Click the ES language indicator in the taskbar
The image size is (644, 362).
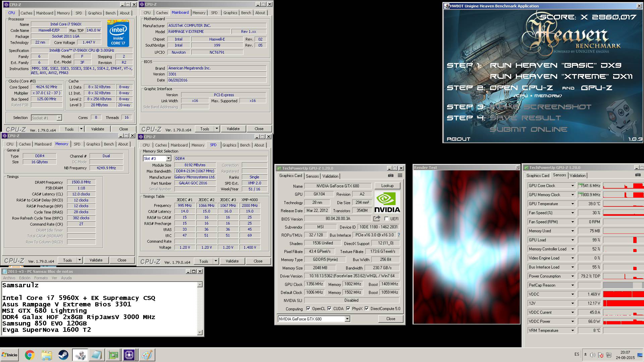click(x=577, y=354)
